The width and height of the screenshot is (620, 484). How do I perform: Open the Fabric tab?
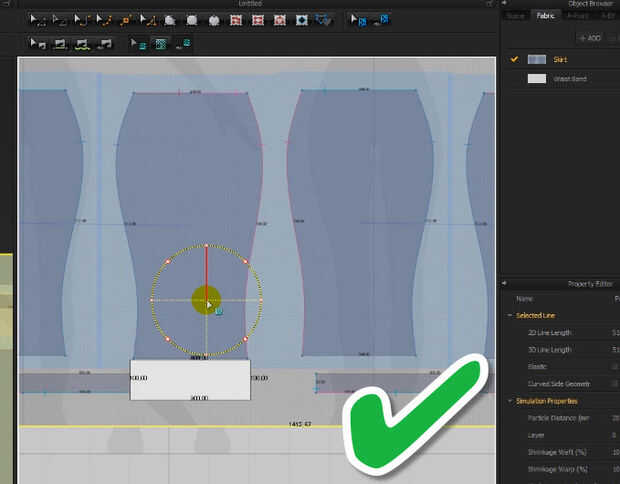pyautogui.click(x=545, y=15)
